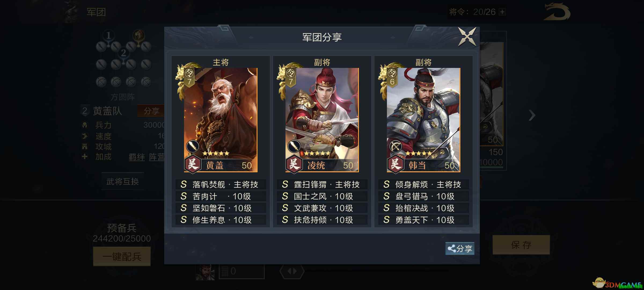
Task: Click 黄盖's sword troop-type icon
Action: (x=192, y=146)
